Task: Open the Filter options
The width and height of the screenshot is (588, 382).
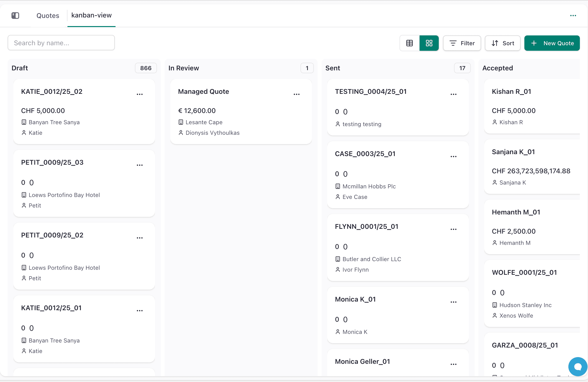Action: pyautogui.click(x=462, y=43)
